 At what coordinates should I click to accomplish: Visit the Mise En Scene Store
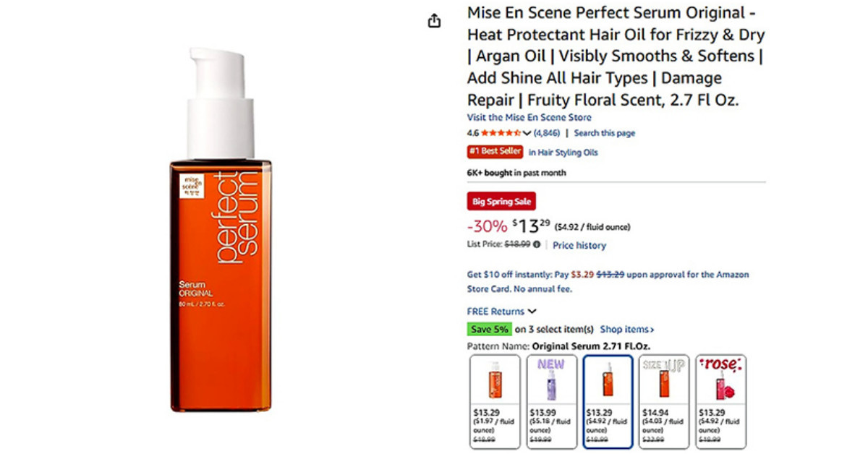(x=529, y=117)
